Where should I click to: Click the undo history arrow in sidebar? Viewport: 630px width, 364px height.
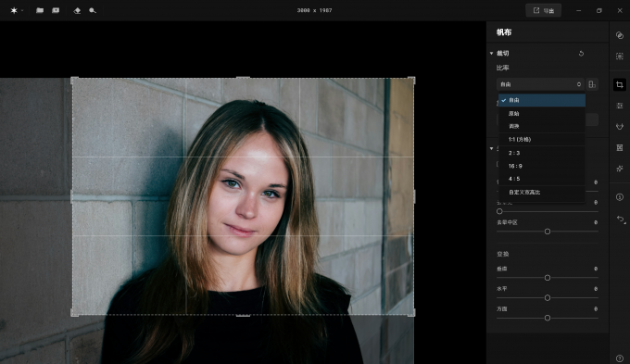click(x=621, y=219)
